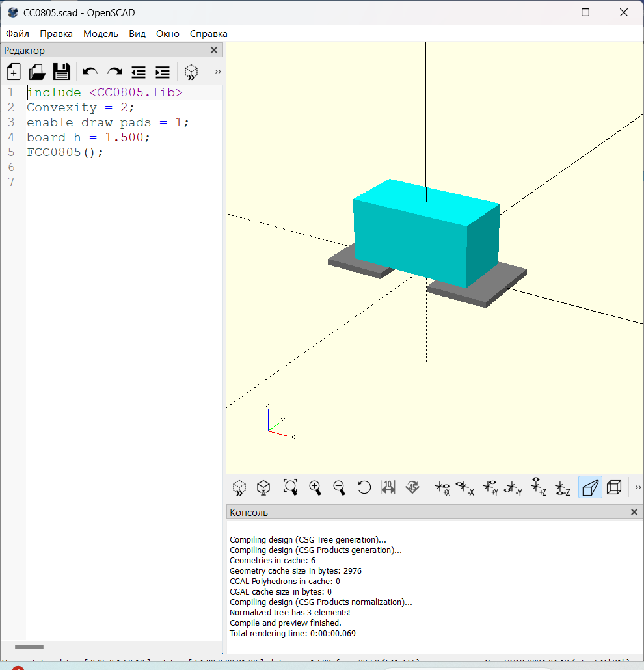Reset the 3D view with the circular arrow

click(x=364, y=487)
